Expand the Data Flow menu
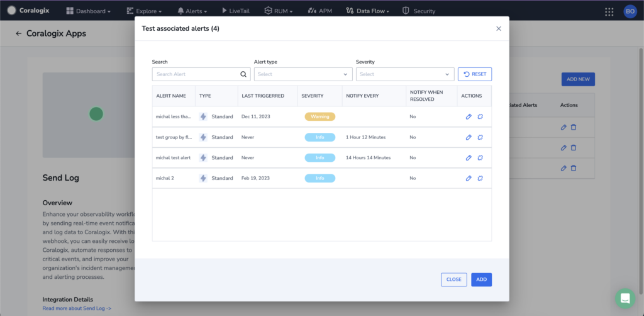The image size is (644, 316). pyautogui.click(x=367, y=11)
